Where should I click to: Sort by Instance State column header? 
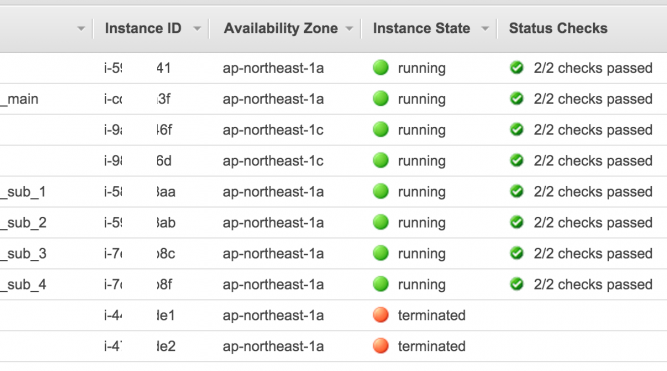click(422, 29)
